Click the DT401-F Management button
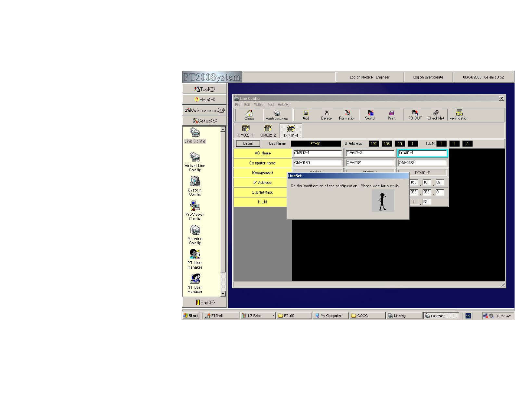This screenshot has height=399, width=532. (422, 173)
